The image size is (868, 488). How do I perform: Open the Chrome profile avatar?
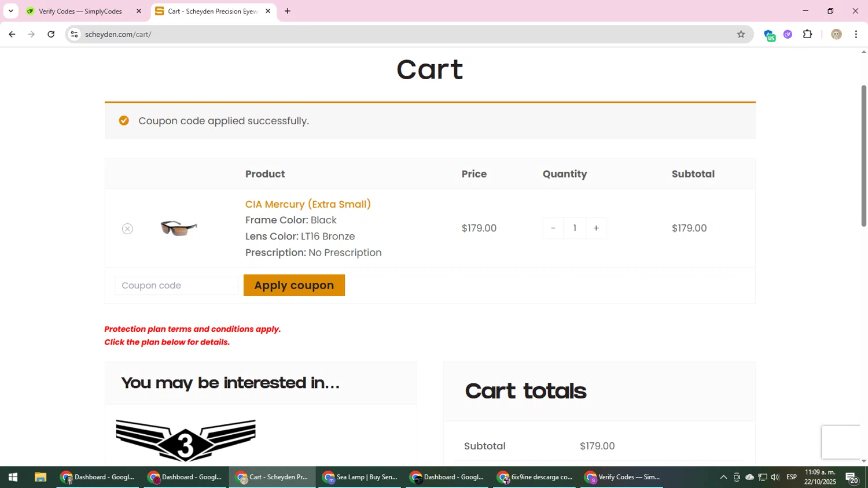(836, 34)
